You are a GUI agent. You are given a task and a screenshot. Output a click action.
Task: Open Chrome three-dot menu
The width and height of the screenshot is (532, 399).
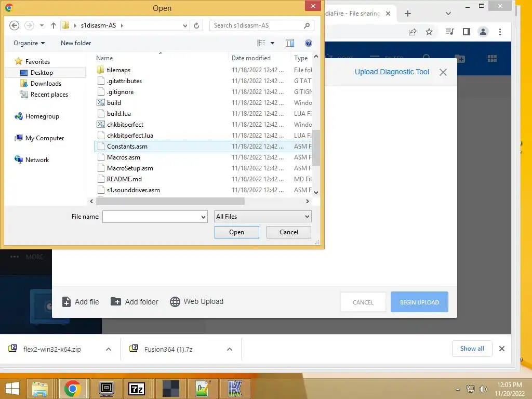click(500, 32)
